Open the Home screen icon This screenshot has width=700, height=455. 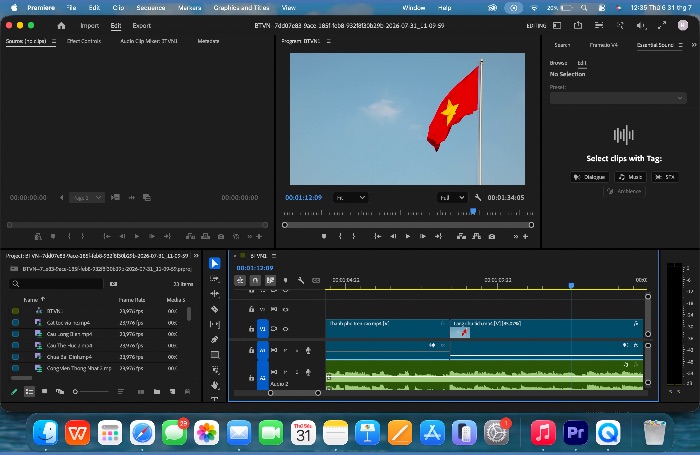(x=61, y=25)
